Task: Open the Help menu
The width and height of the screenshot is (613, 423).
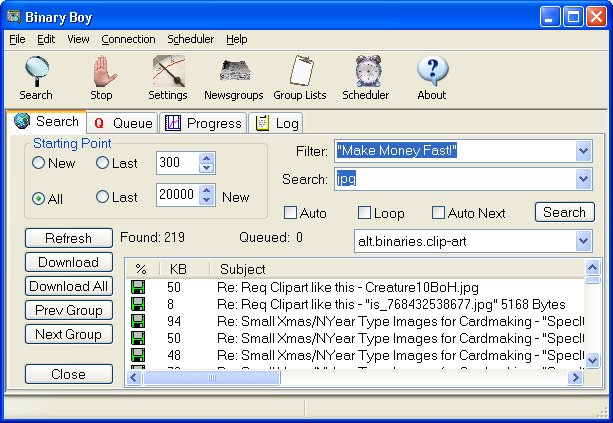Action: (237, 39)
